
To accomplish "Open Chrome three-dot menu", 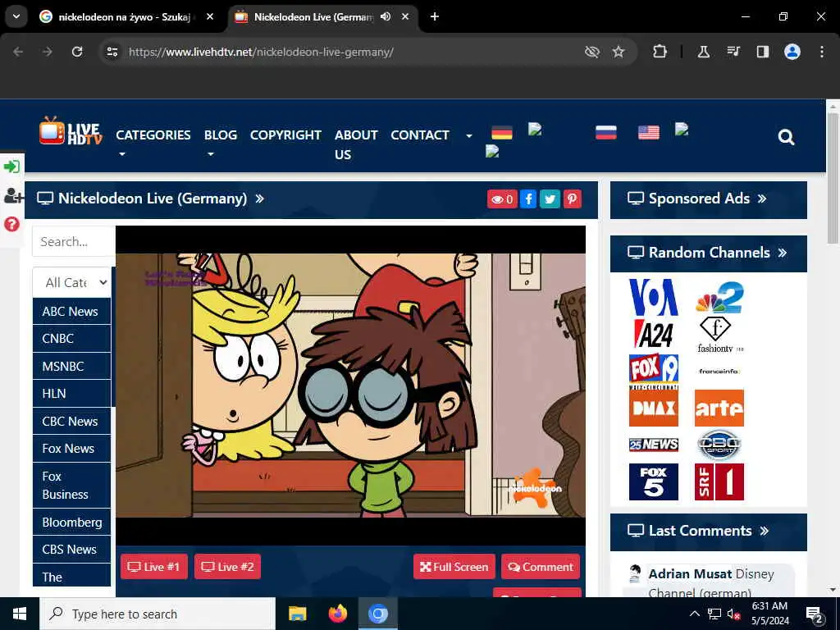I will 822,52.
